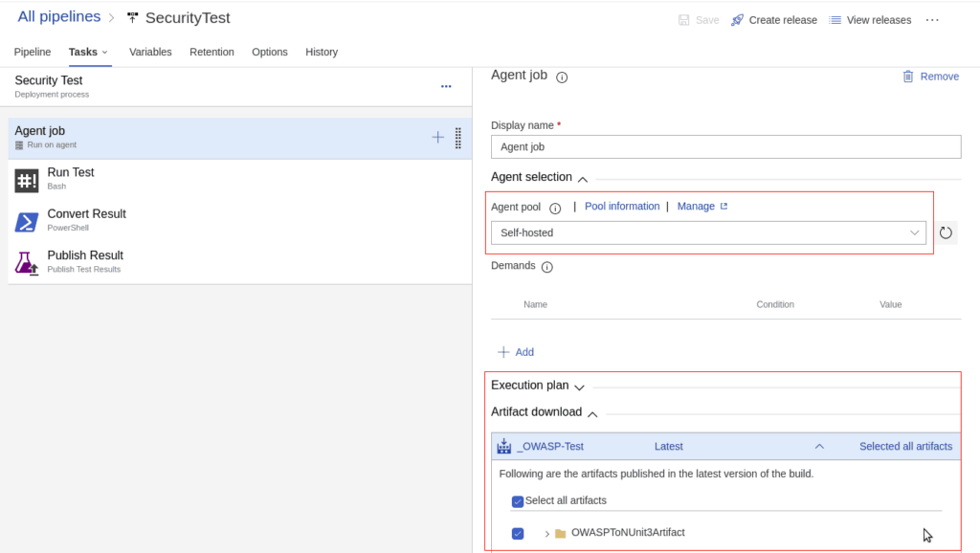Click the Value column header in Demands
Viewport: 980px width, 553px height.
coord(891,304)
